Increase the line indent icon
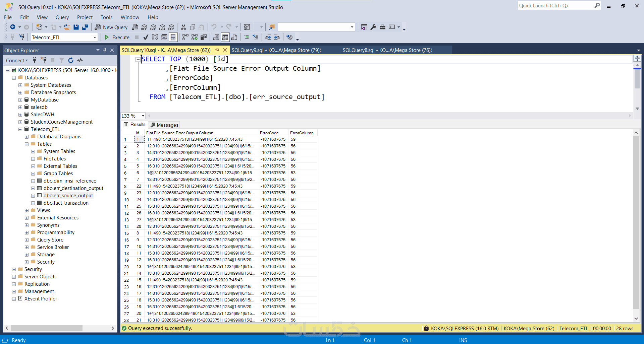The image size is (644, 344). [x=277, y=37]
